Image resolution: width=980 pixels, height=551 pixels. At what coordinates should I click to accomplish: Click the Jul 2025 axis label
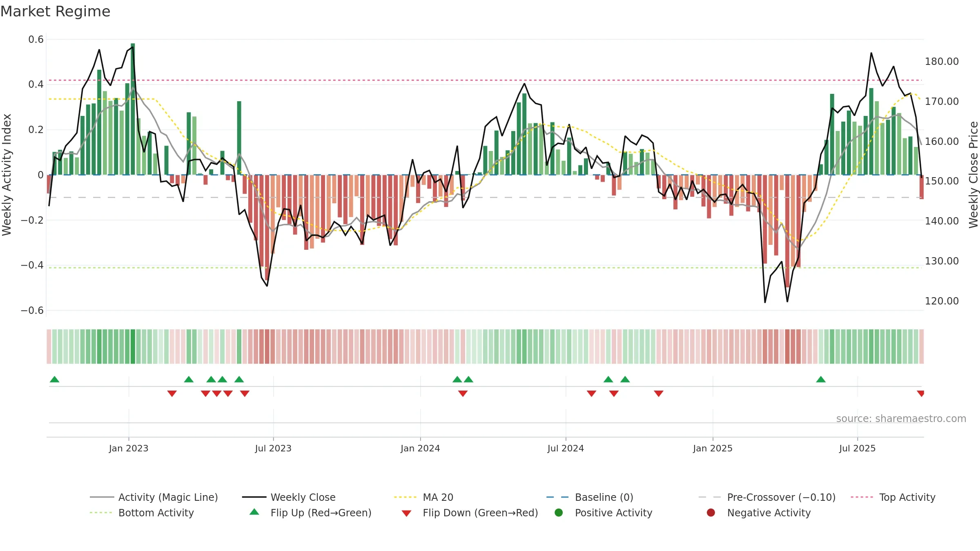(x=857, y=448)
